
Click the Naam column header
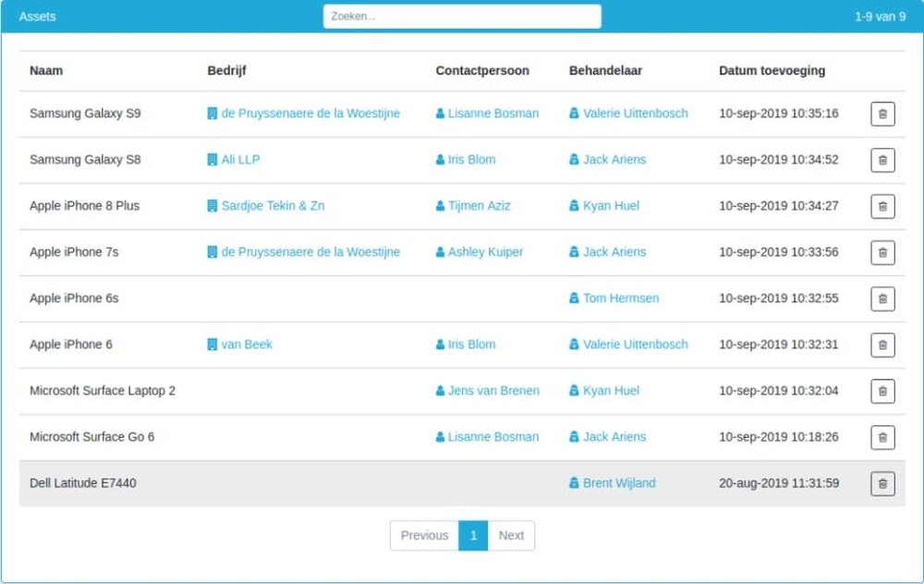[46, 70]
